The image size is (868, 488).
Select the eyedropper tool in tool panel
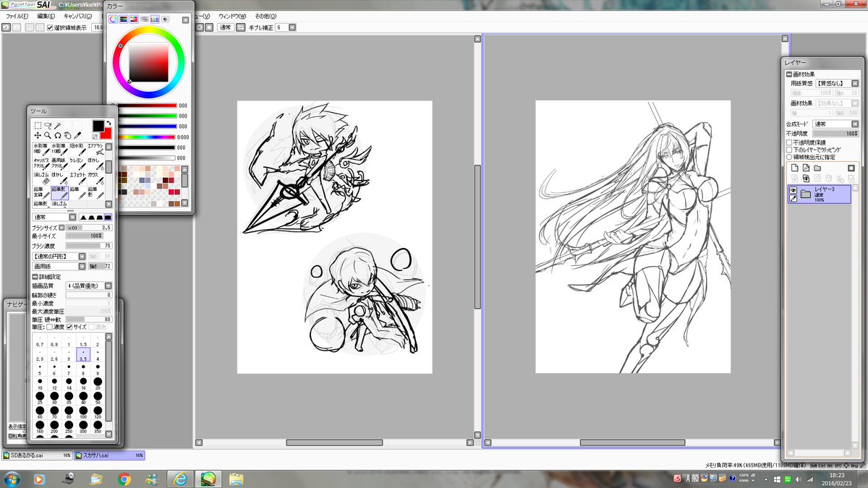click(77, 135)
